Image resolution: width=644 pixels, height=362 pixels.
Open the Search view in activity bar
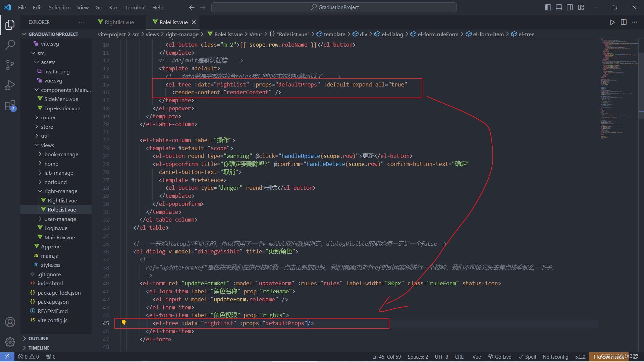pyautogui.click(x=10, y=44)
